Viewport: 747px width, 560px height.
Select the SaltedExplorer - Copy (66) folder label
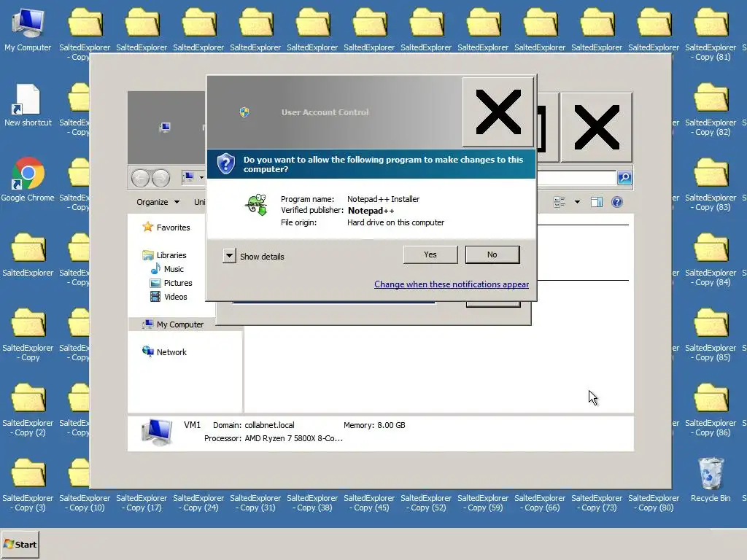540,503
